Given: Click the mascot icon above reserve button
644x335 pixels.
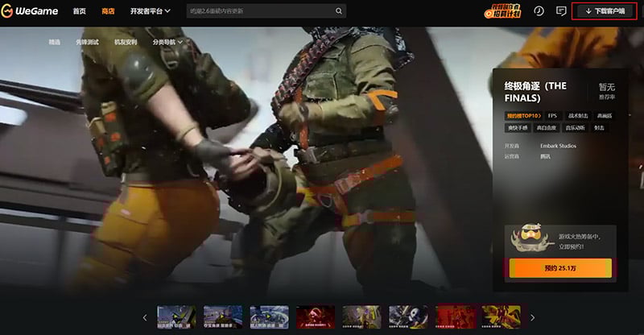Looking at the screenshot, I should 530,238.
